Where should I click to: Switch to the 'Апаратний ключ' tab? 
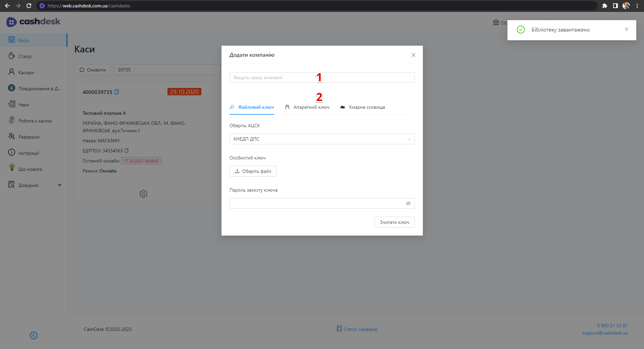tap(307, 107)
